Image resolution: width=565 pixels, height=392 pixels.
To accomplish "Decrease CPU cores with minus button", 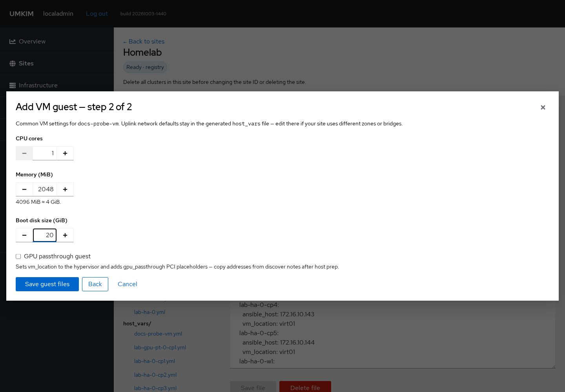I will point(24,153).
